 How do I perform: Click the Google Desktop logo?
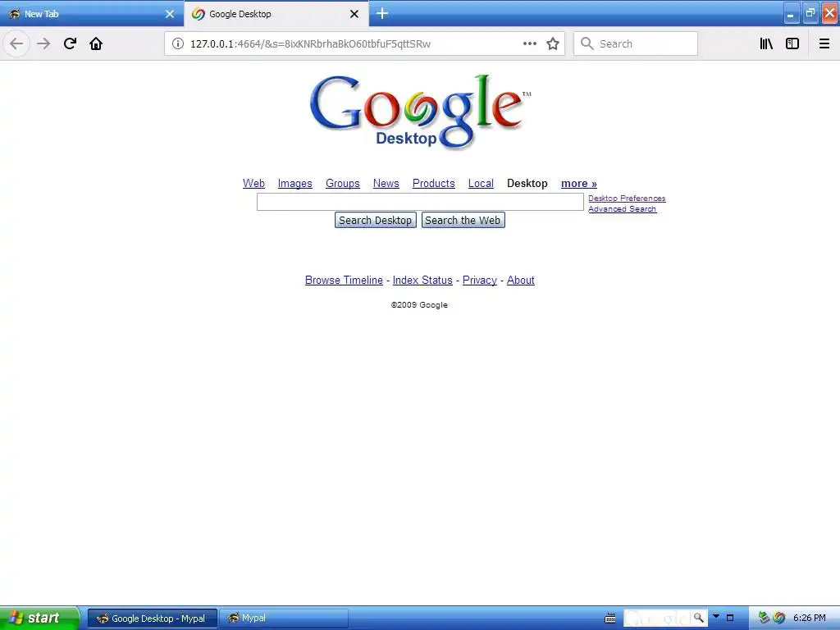pyautogui.click(x=420, y=112)
